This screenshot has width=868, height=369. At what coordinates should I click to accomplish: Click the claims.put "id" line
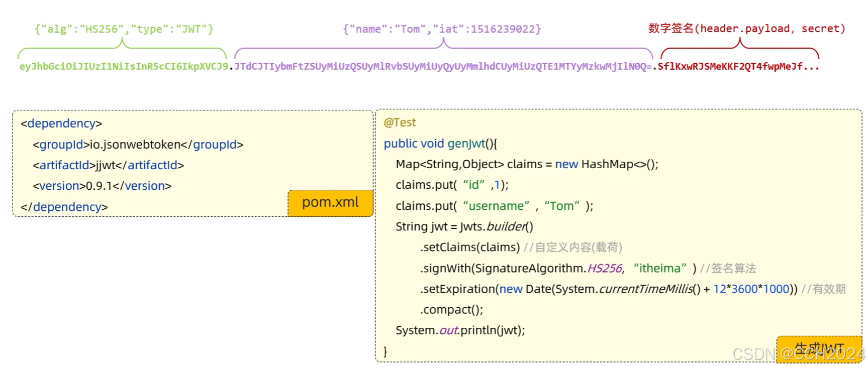coord(452,185)
